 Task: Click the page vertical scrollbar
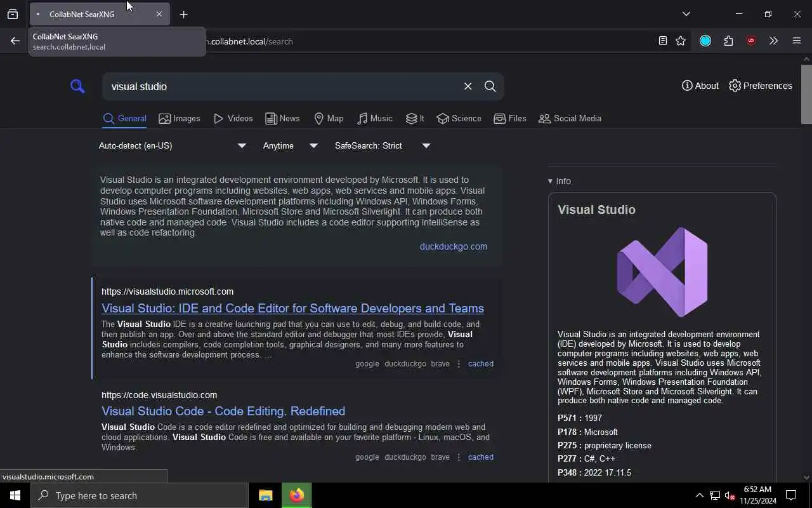pos(806,94)
